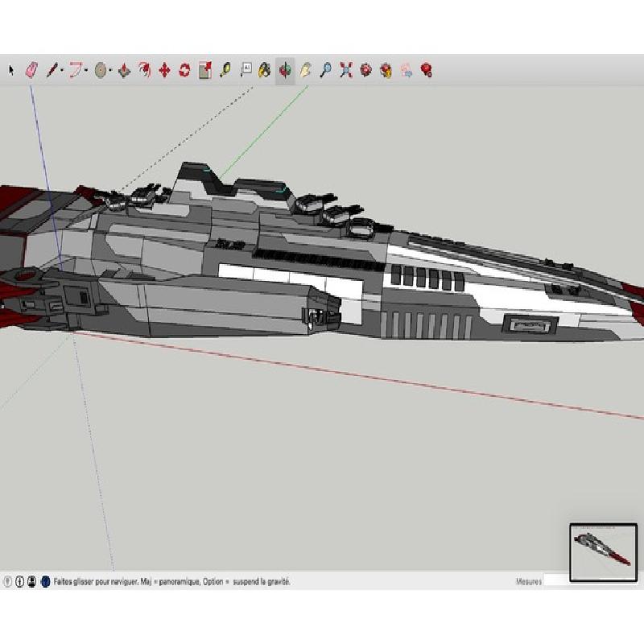Activate the Rotate tool
The width and height of the screenshot is (644, 644).
pos(184,71)
